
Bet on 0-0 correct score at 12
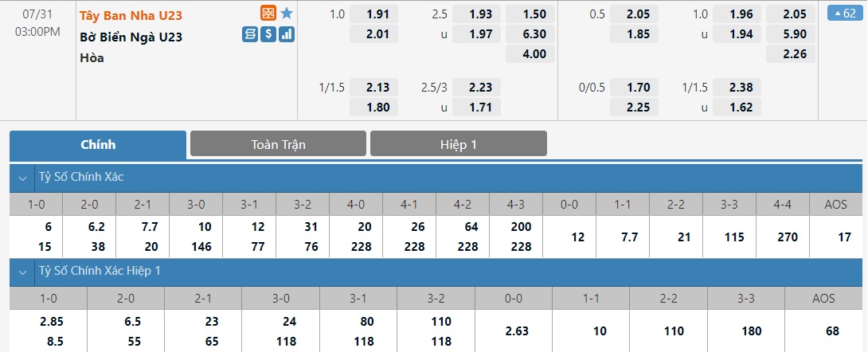click(569, 237)
